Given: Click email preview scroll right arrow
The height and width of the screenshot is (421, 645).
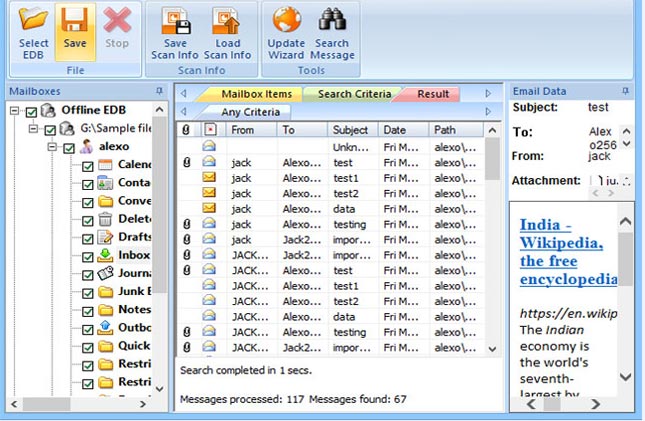Looking at the screenshot, I should (595, 405).
